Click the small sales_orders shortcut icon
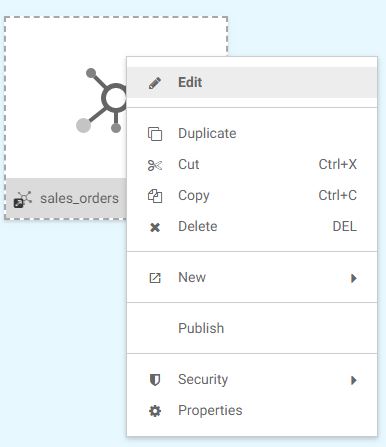The height and width of the screenshot is (447, 386). point(22,199)
